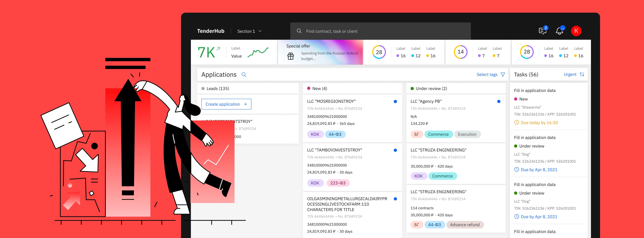Click the gift icon in Special offer
The image size is (644, 238).
click(290, 56)
